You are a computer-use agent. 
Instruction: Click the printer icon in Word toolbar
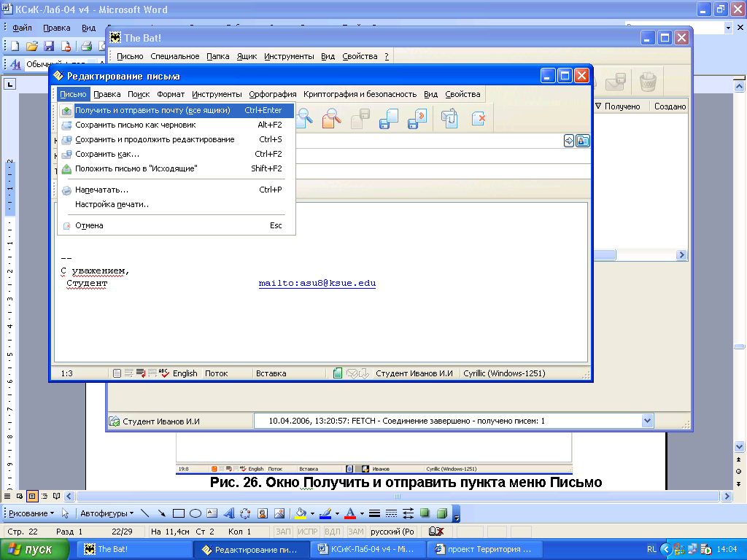pyautogui.click(x=86, y=46)
